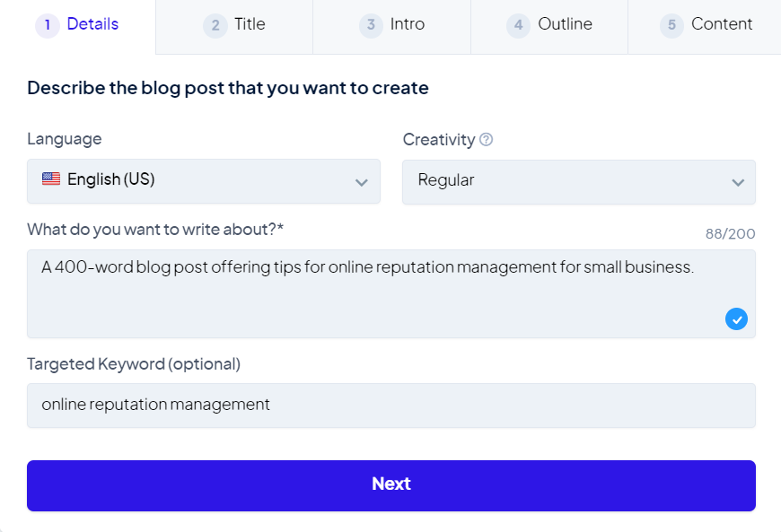Click the step 4 number circle
This screenshot has height=532, width=781.
click(518, 25)
